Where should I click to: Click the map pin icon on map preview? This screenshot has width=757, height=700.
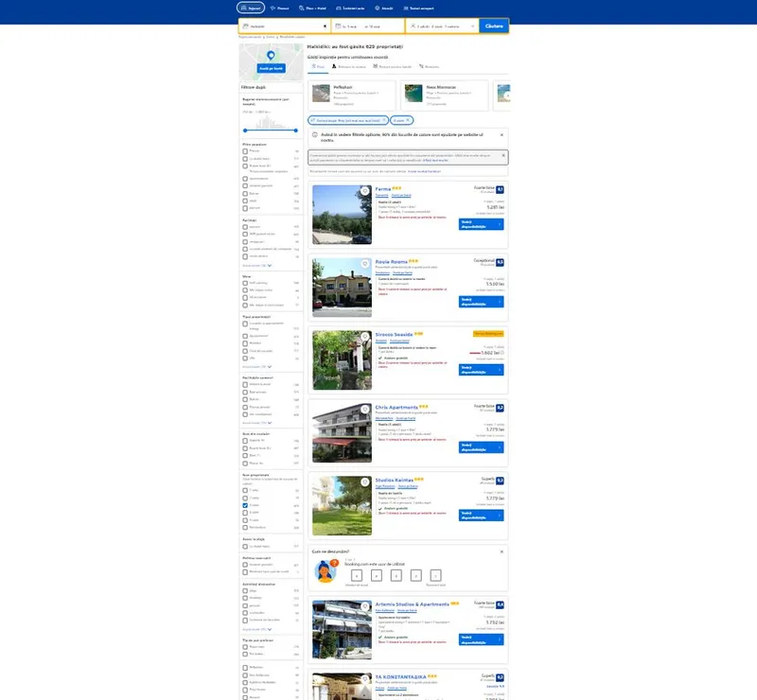[271, 56]
